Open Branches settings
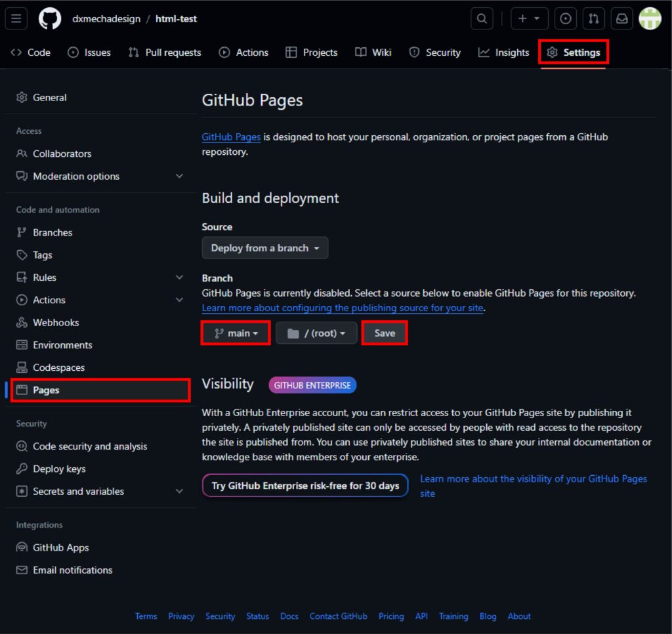This screenshot has width=672, height=634. tap(100, 232)
